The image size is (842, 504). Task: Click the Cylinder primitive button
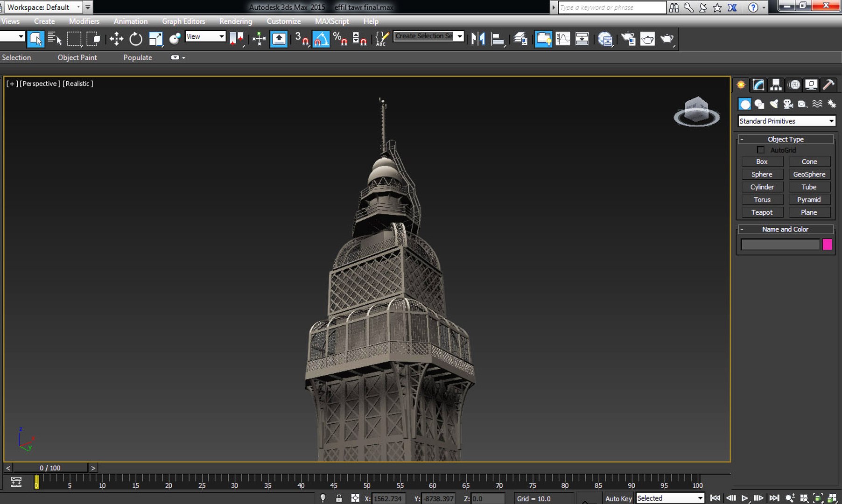(762, 187)
